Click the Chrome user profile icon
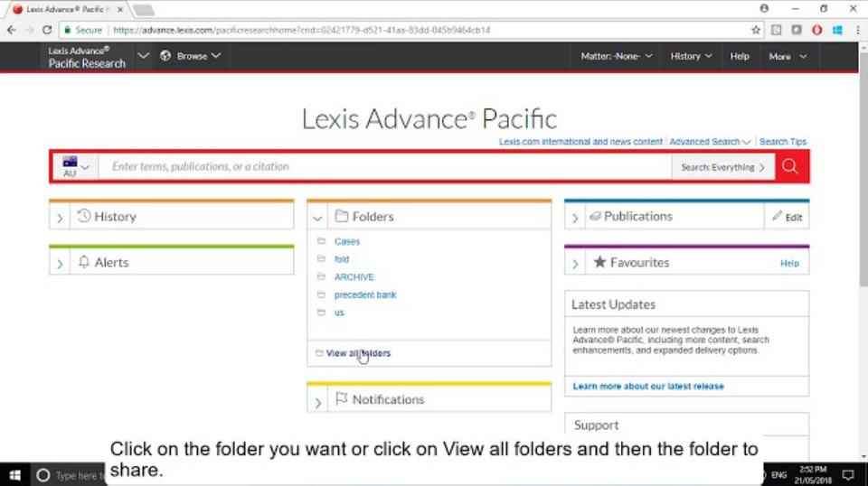This screenshot has height=486, width=868. (x=764, y=8)
